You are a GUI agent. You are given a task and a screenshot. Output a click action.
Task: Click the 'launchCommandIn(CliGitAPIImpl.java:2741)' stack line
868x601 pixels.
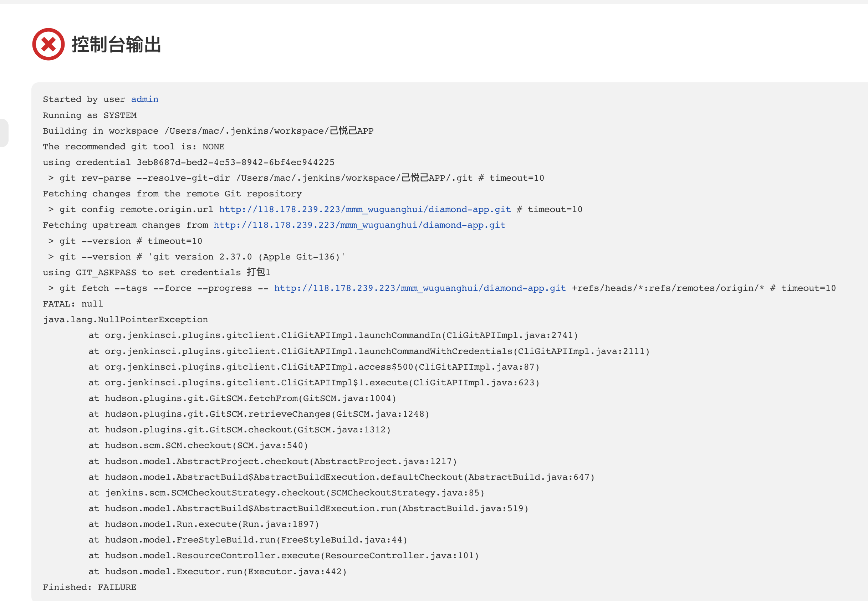(x=333, y=335)
